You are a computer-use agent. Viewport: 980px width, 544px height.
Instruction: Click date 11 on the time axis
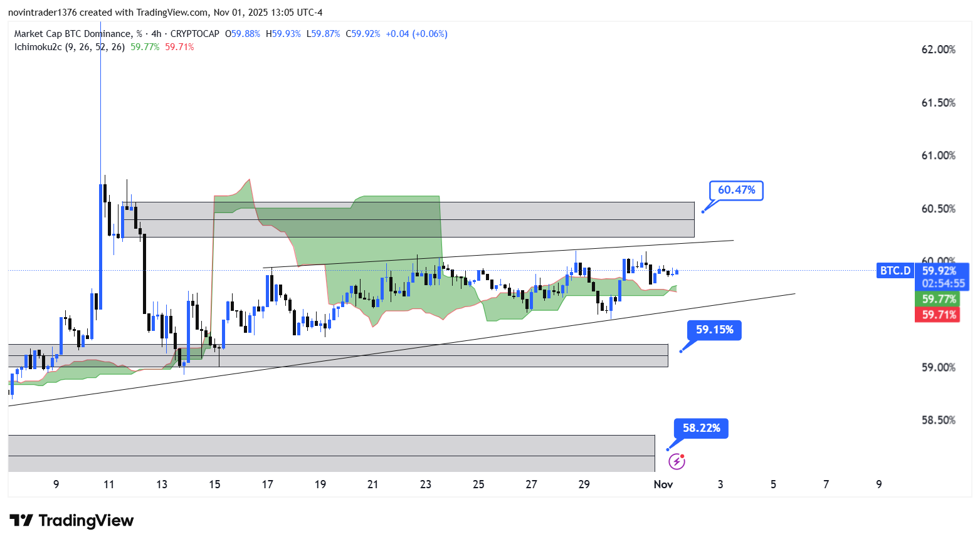point(109,484)
